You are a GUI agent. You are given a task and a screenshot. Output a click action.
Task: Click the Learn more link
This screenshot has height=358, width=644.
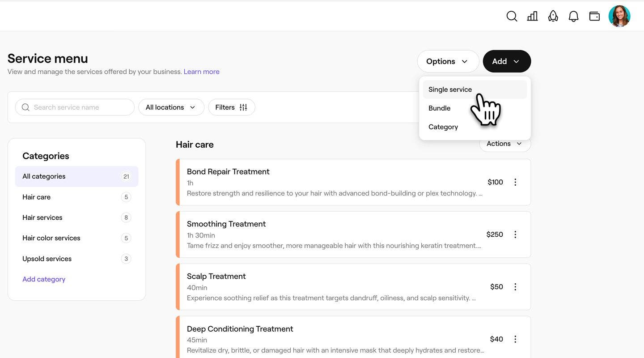201,72
